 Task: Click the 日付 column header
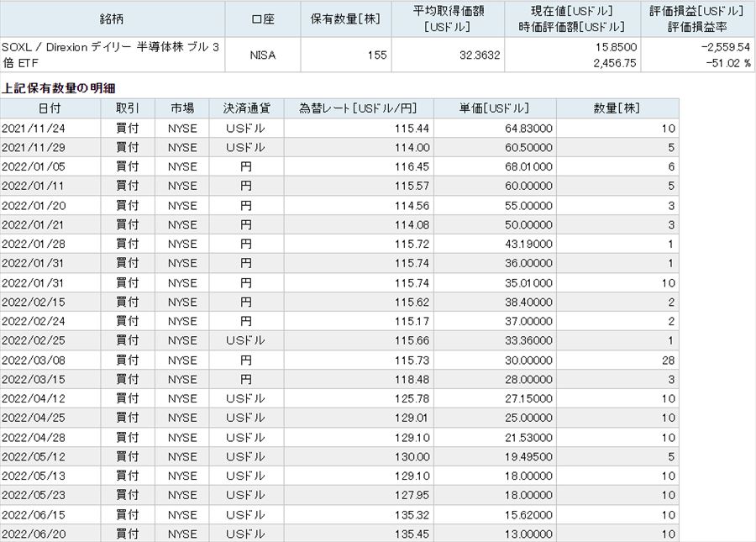click(x=50, y=108)
